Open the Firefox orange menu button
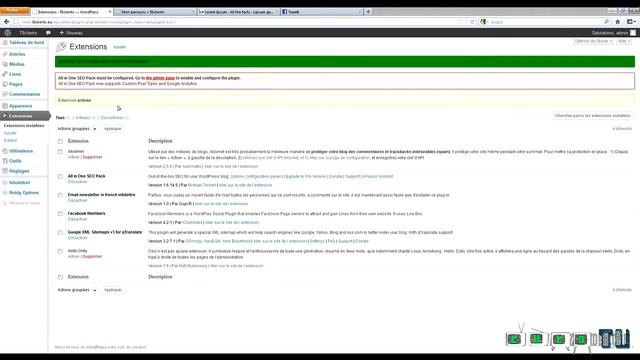Screen dimensions: 640x360 (14, 10)
